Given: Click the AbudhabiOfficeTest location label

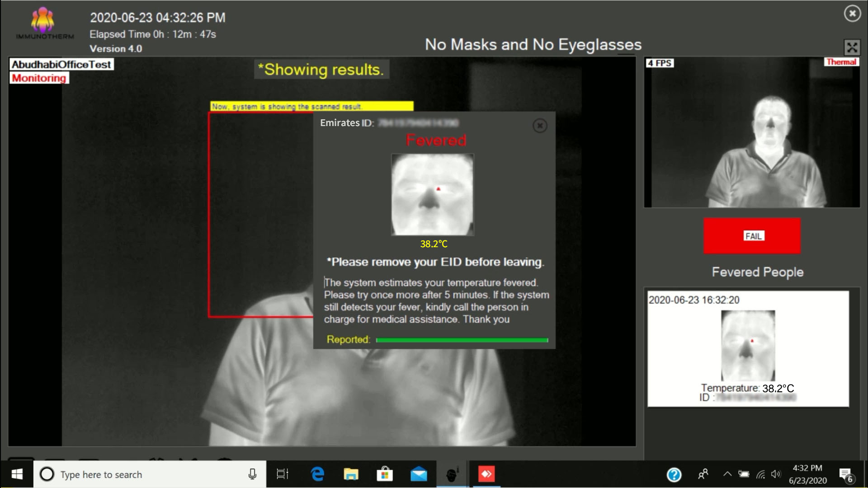Looking at the screenshot, I should coord(61,65).
